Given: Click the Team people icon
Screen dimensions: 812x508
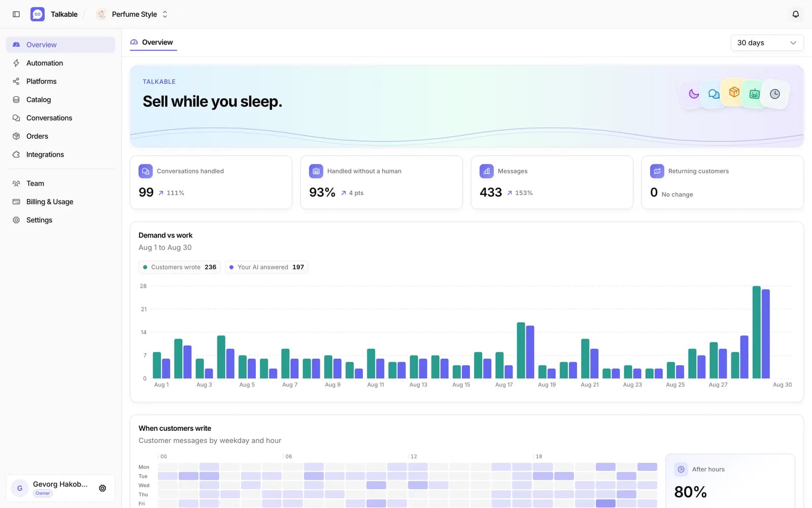Looking at the screenshot, I should coord(16,183).
